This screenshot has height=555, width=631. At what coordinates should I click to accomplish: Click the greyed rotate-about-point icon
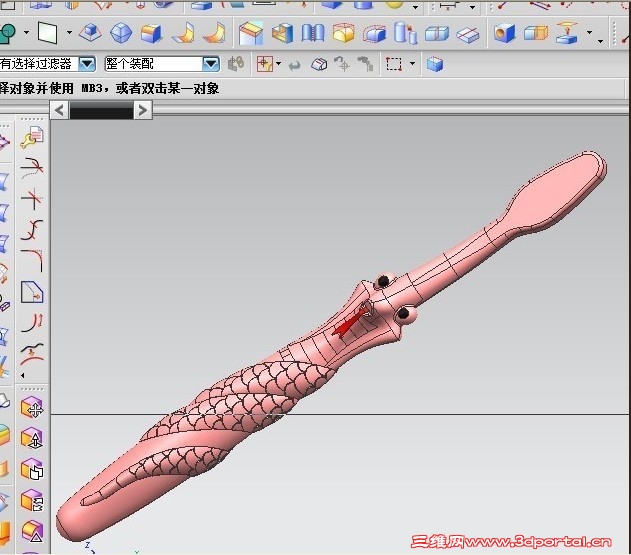click(x=342, y=64)
